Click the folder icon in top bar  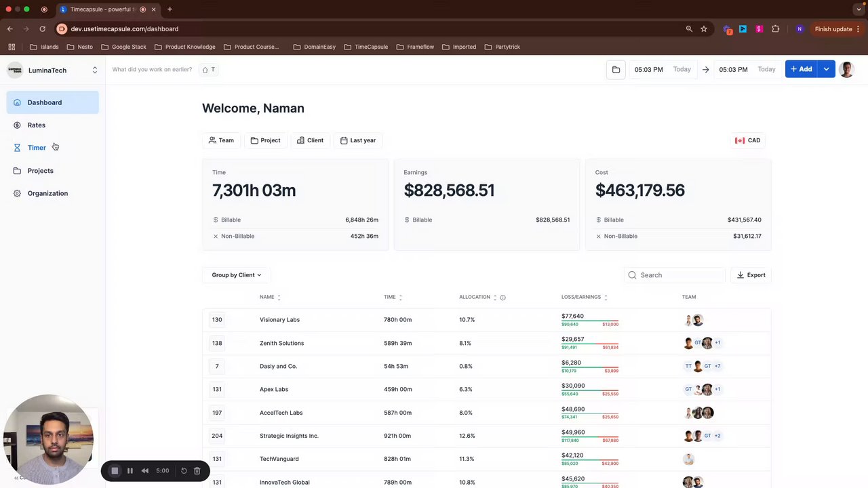pyautogui.click(x=616, y=69)
